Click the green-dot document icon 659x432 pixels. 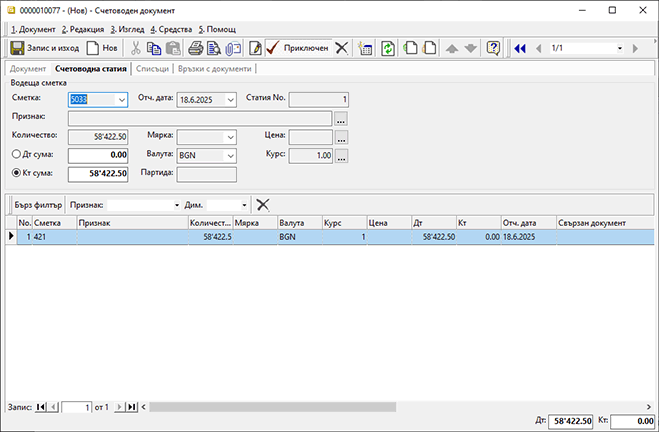point(410,48)
